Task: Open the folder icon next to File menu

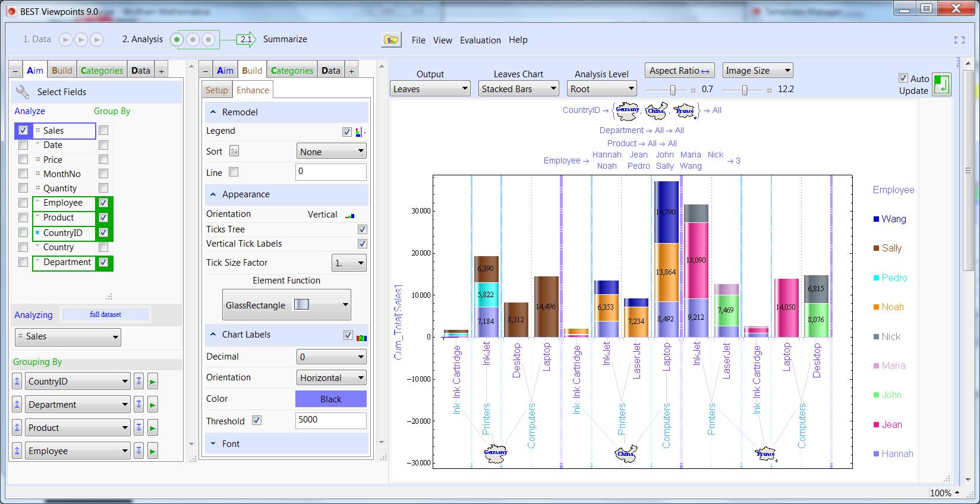Action: [390, 40]
